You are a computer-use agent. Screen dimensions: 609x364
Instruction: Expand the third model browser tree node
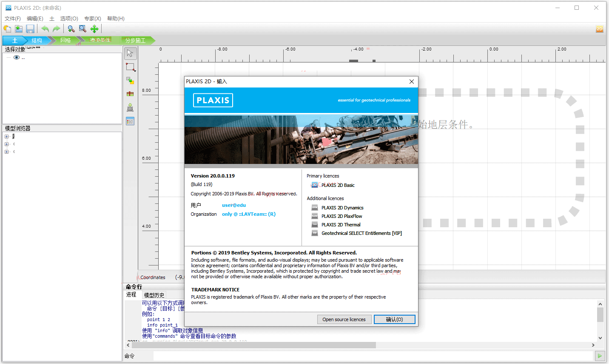tap(6, 152)
